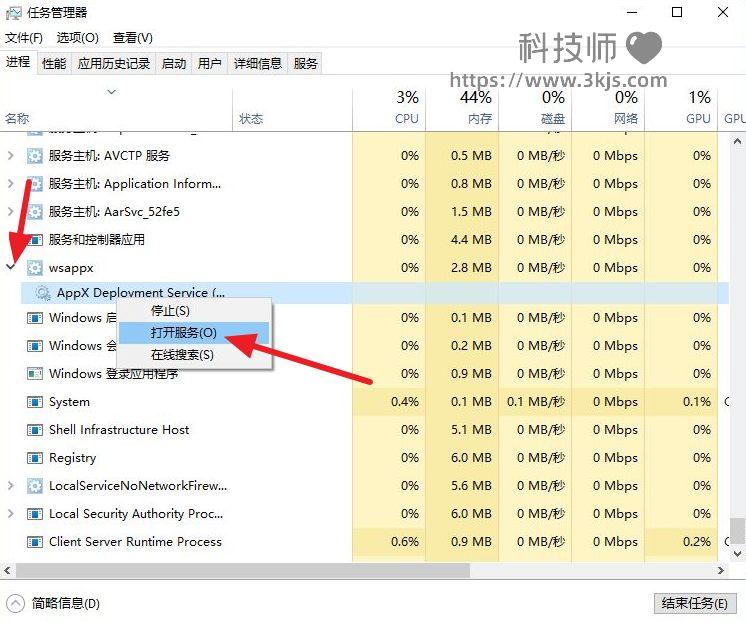The width and height of the screenshot is (746, 627).
Task: Select the Client Server Runtime Process name
Action: (x=136, y=542)
